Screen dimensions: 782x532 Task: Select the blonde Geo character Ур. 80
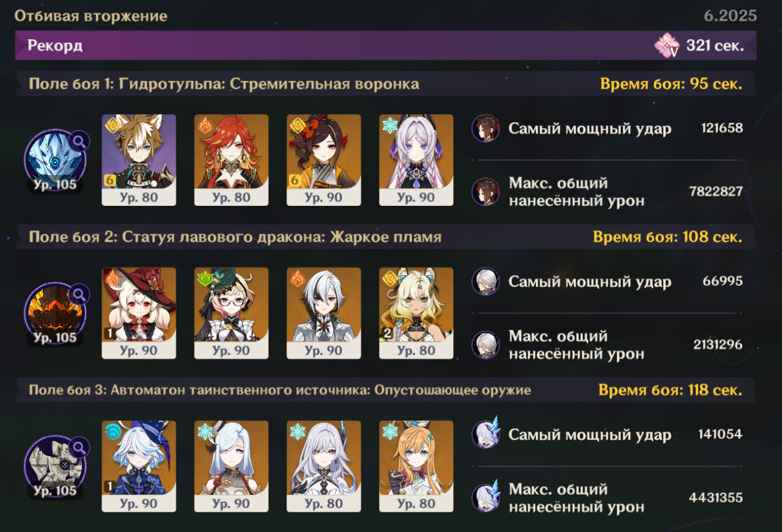tap(416, 313)
